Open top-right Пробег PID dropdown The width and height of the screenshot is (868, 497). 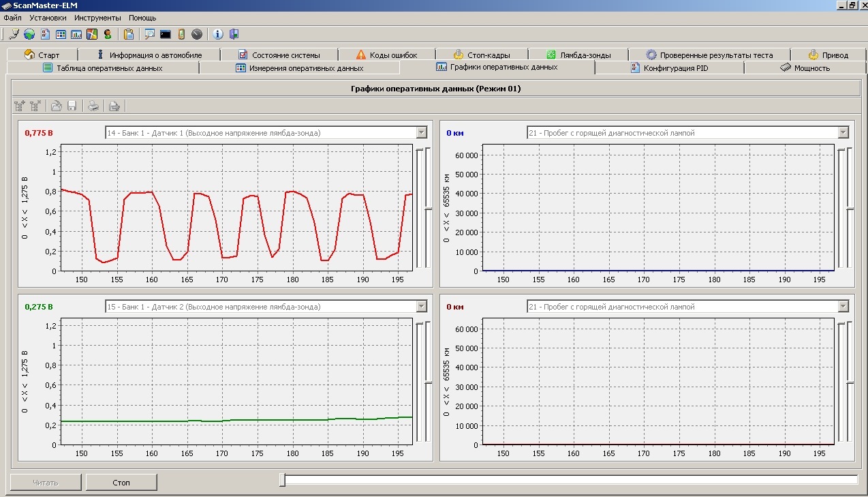coord(843,133)
